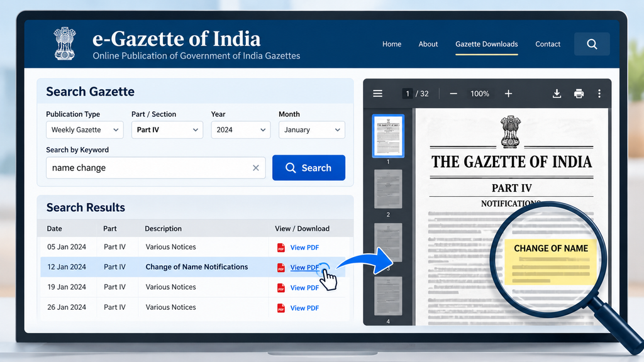The width and height of the screenshot is (644, 362).
Task: Open the Publication Type dropdown Weekly Gazette
Action: 85,129
